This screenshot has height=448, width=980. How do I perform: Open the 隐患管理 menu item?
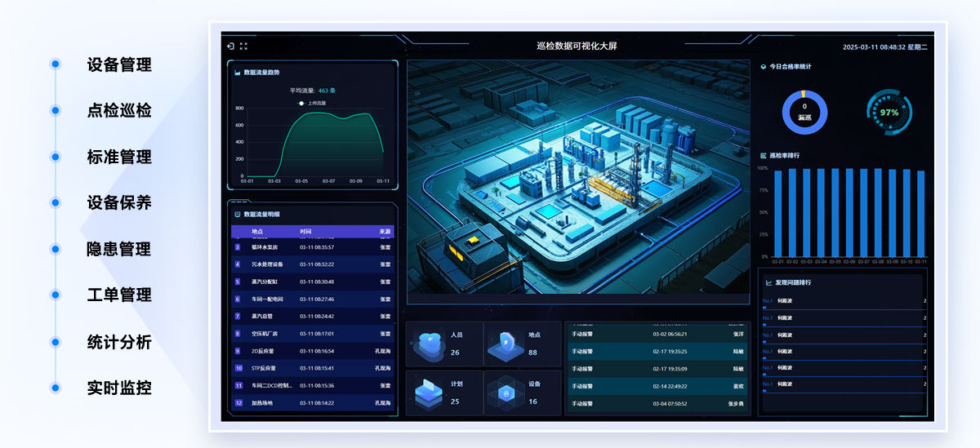click(119, 250)
